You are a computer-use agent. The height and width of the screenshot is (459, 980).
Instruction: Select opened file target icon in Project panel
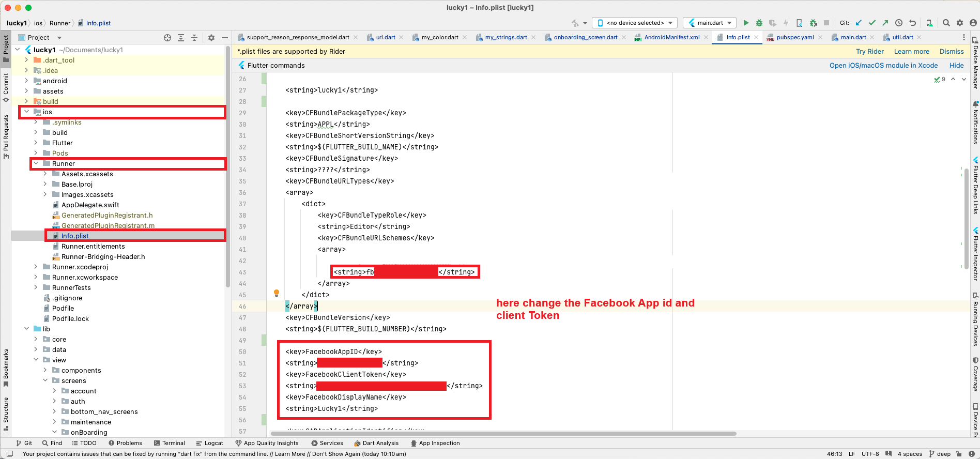pyautogui.click(x=167, y=38)
